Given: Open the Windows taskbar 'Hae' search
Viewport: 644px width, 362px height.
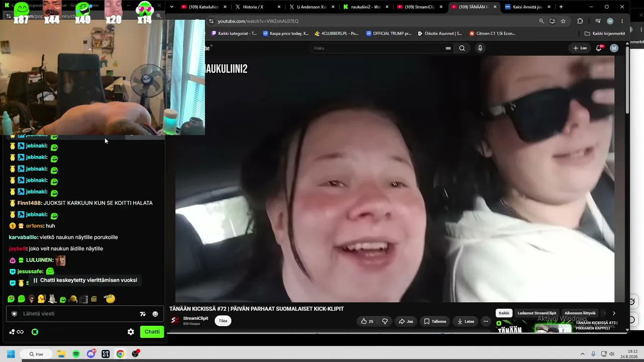Looking at the screenshot, I should (x=36, y=354).
